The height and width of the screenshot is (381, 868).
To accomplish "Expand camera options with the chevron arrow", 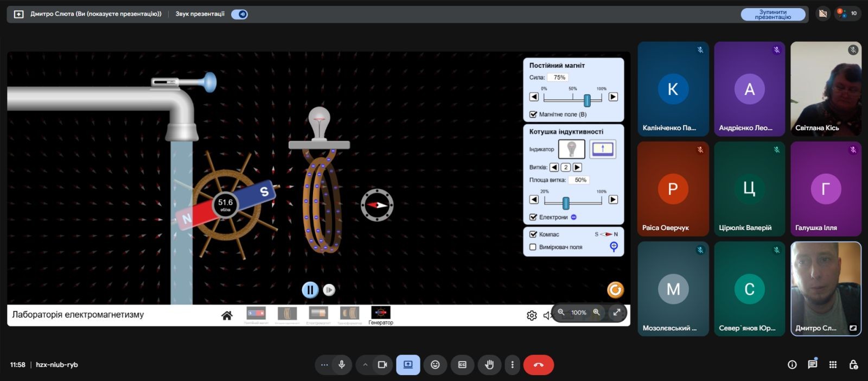I will [365, 365].
